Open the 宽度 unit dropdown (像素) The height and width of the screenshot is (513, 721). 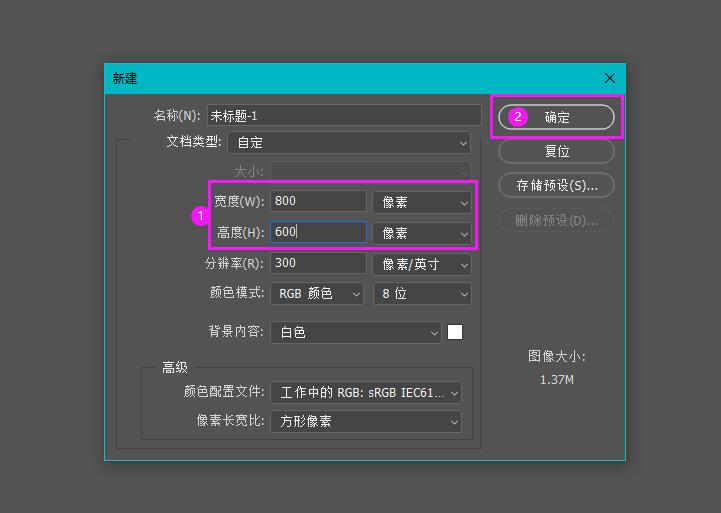422,202
